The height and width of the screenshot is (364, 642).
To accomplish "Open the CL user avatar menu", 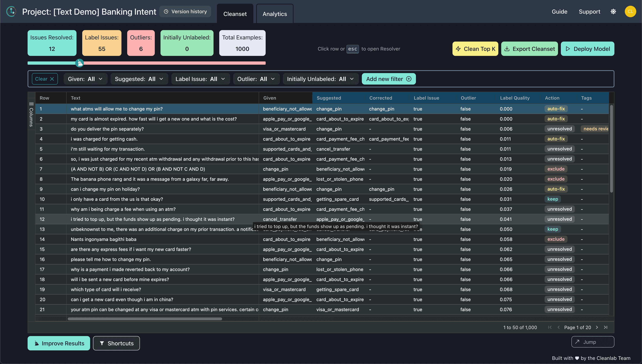I will [x=630, y=11].
